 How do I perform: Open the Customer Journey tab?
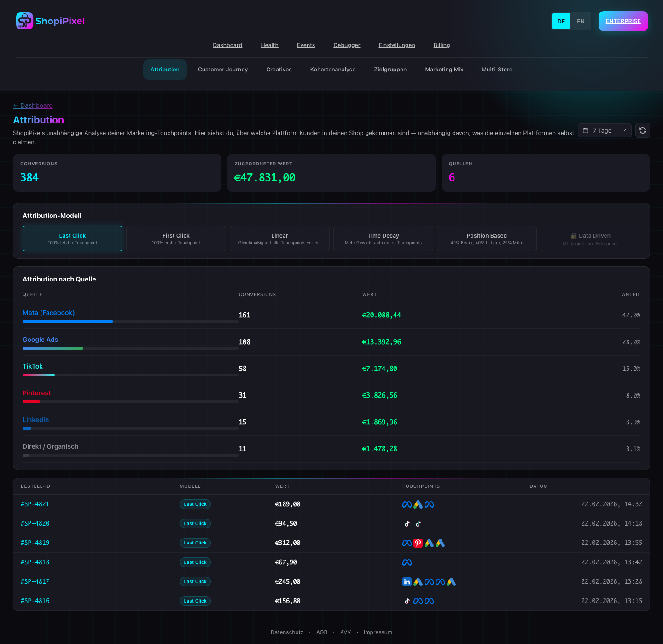point(223,70)
